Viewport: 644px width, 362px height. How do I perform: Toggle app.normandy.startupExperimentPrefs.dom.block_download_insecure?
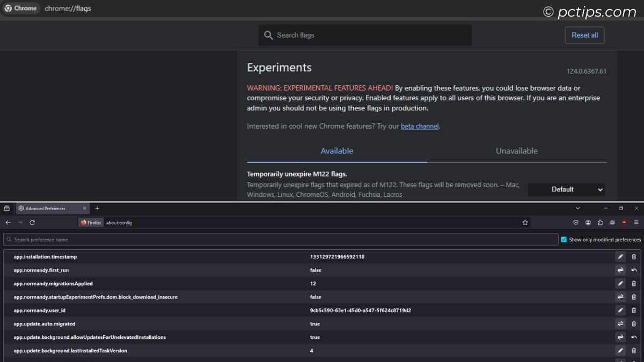click(620, 297)
